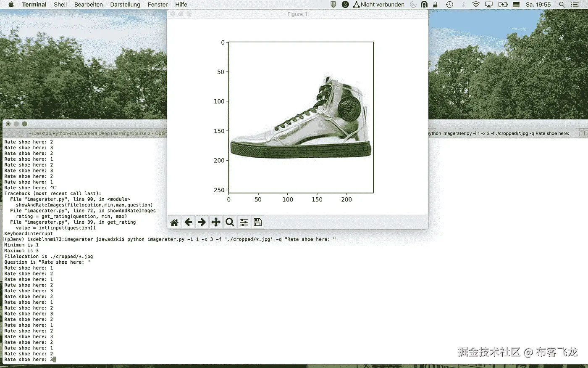
Task: Click the 'showAndRateImages(filelocation,min,max,question)' line
Action: pos(84,205)
